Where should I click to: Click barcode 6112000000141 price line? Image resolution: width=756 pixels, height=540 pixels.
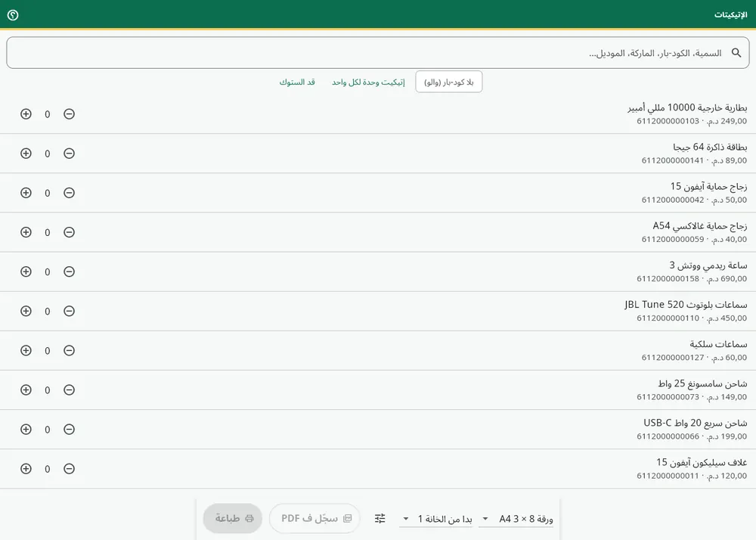[694, 160]
